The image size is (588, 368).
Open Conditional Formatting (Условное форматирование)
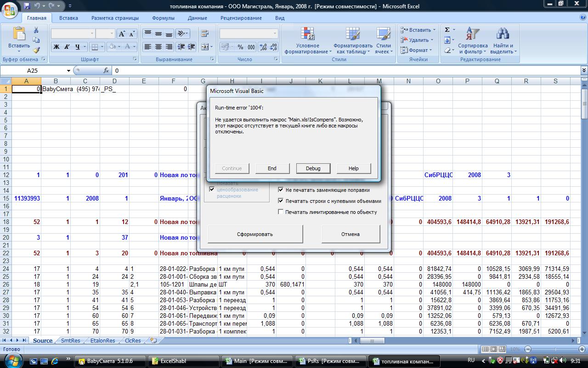(x=307, y=41)
